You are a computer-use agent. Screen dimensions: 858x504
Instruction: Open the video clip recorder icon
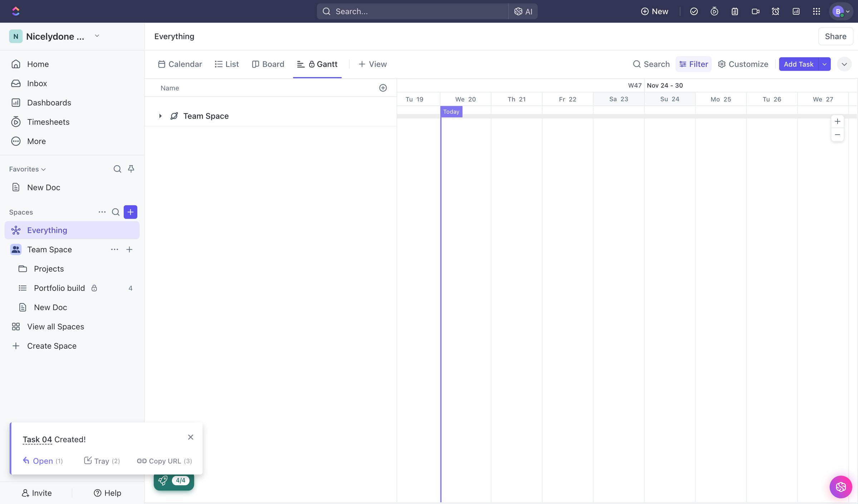(x=755, y=11)
